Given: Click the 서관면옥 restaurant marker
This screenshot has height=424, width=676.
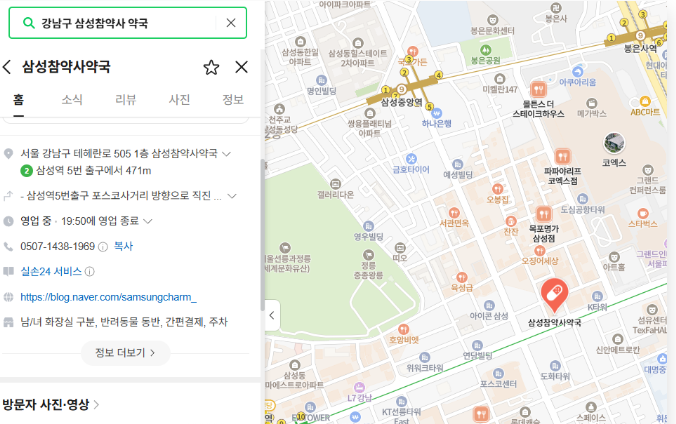Looking at the screenshot, I should [454, 213].
